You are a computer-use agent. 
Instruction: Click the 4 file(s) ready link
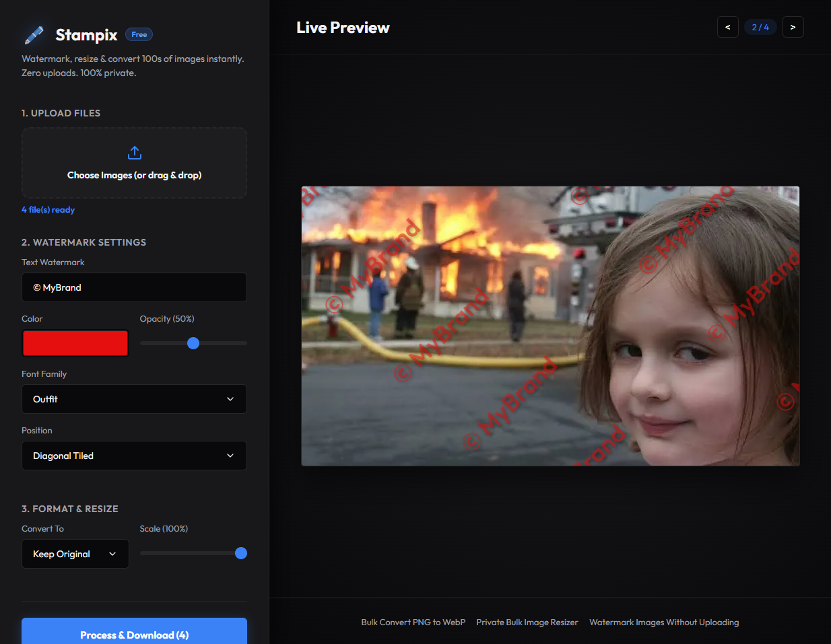pyautogui.click(x=48, y=209)
